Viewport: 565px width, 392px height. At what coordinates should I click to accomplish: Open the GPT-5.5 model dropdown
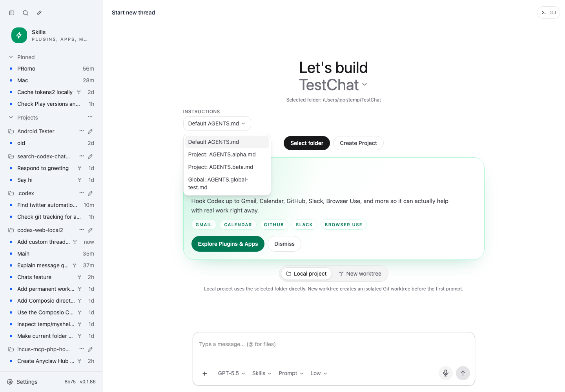[231, 373]
